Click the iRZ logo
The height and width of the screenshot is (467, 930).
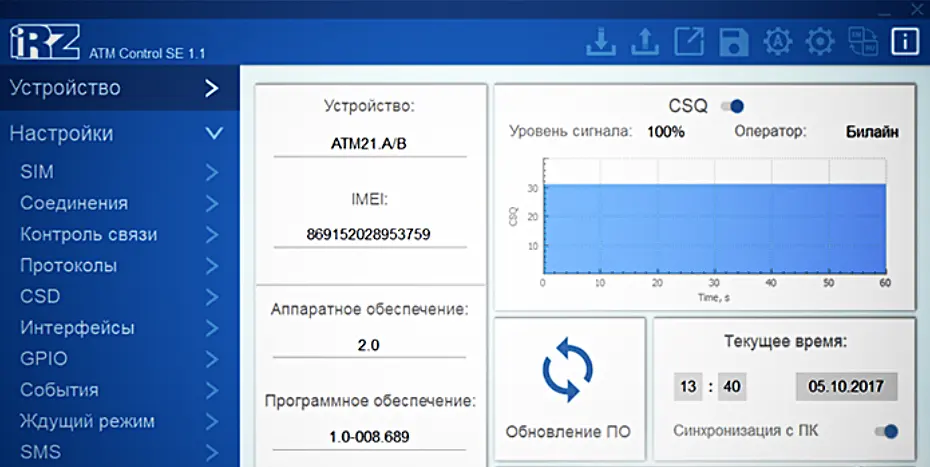click(x=44, y=42)
